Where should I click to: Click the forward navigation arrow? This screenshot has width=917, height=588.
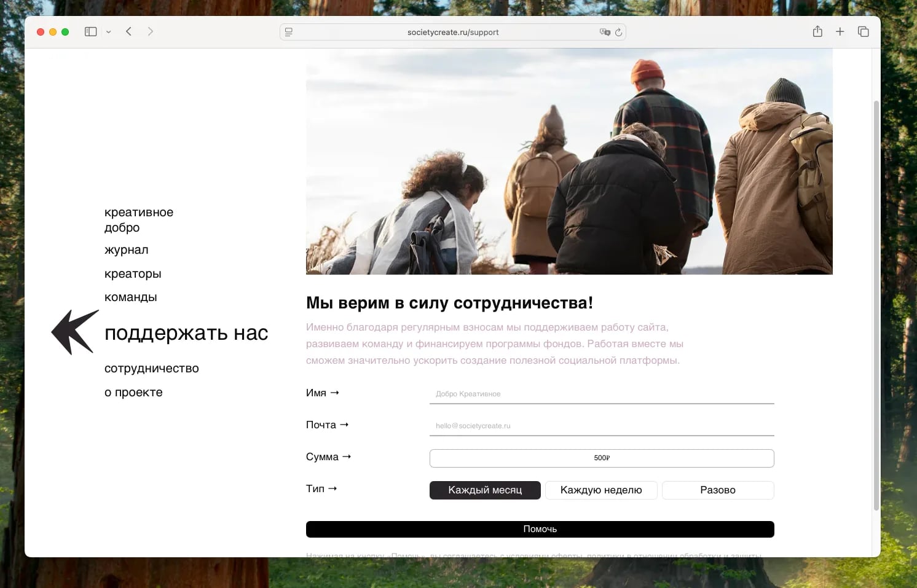(151, 32)
